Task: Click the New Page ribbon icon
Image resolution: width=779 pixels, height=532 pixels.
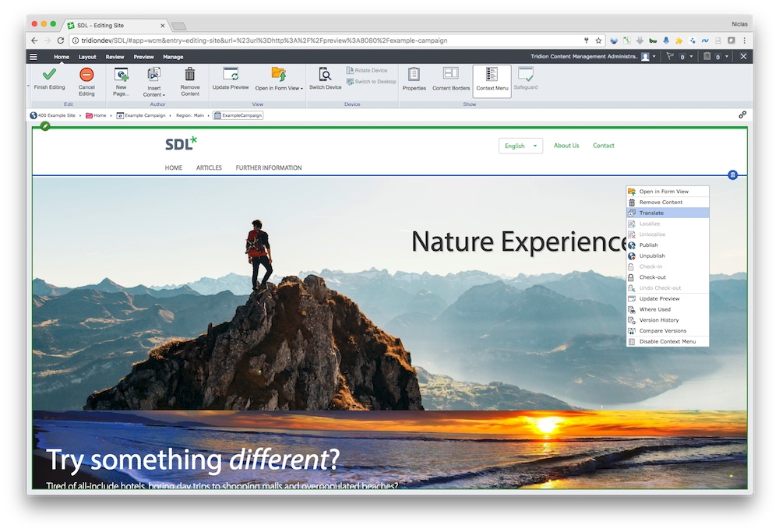Action: pos(121,75)
